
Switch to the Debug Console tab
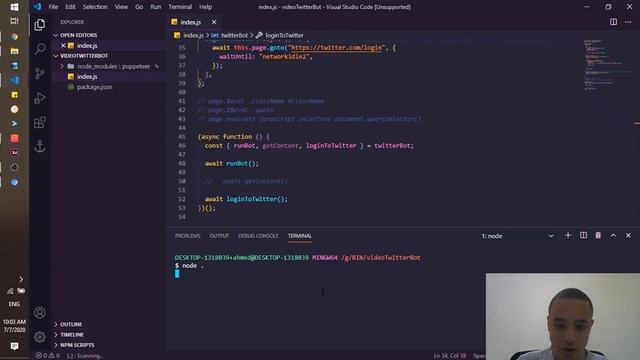258,236
